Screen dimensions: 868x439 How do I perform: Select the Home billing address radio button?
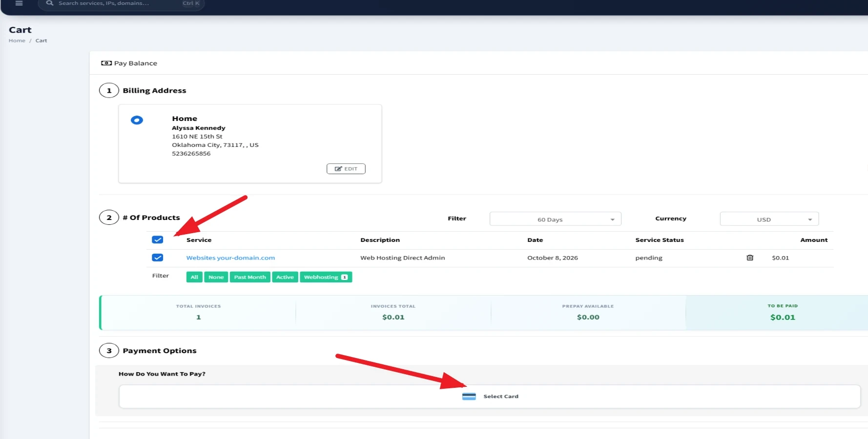click(137, 120)
